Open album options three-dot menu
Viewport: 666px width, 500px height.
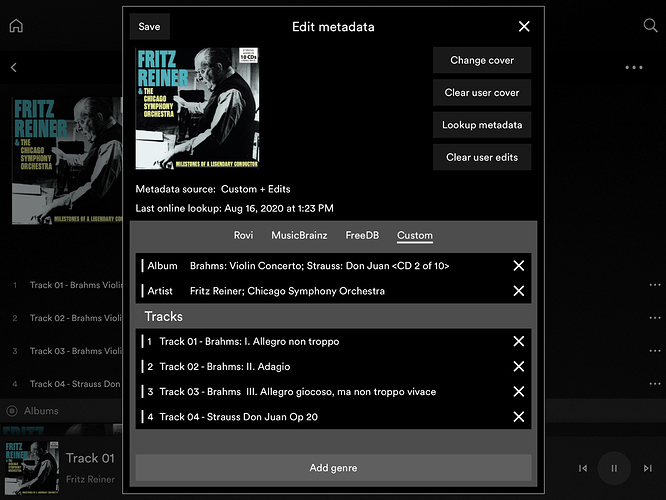[634, 67]
